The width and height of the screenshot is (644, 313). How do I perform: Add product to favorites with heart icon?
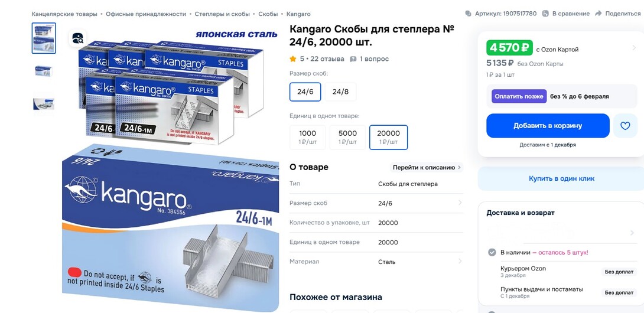tap(625, 126)
